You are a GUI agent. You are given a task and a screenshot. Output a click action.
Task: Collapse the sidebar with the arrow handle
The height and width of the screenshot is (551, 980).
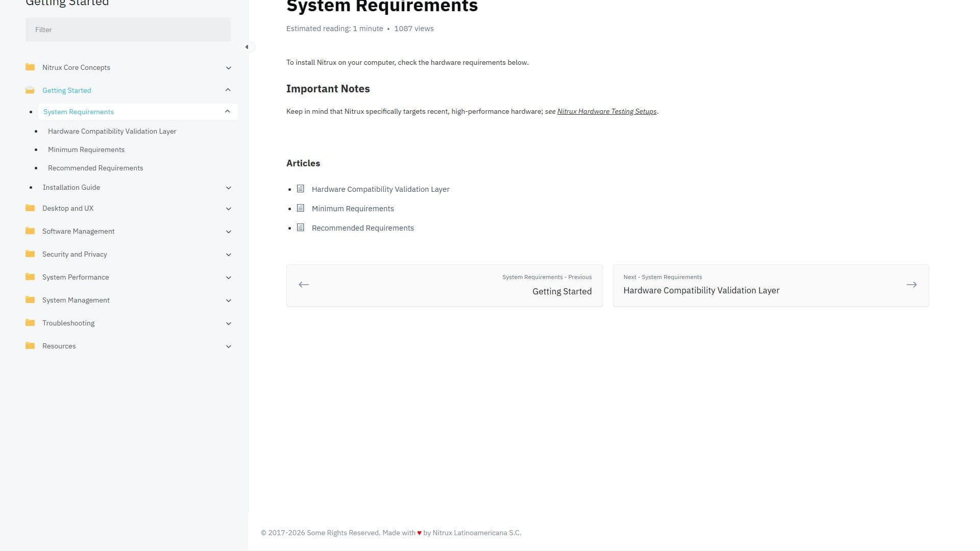(x=247, y=47)
